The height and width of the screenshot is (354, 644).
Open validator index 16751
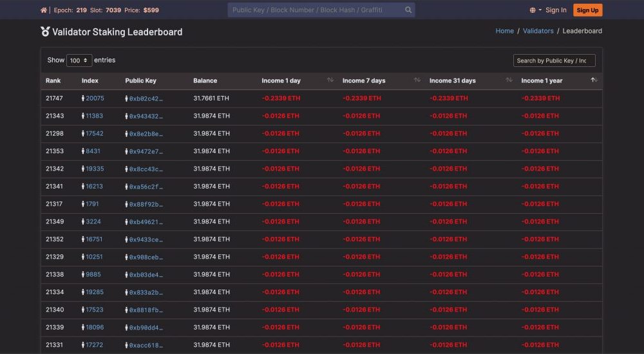coord(94,239)
